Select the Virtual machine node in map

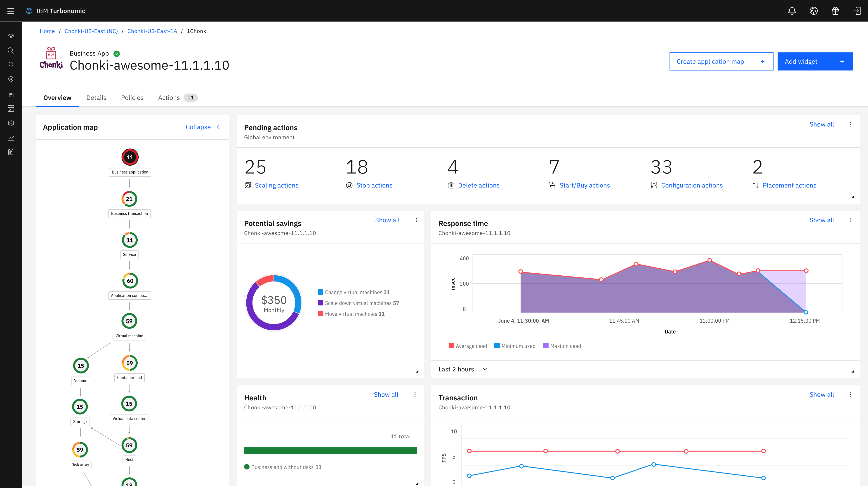coord(129,321)
